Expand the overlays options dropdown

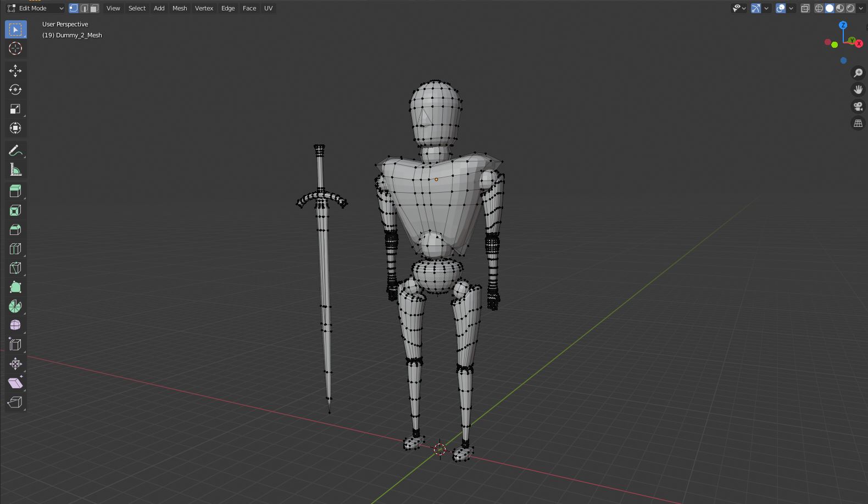point(791,8)
